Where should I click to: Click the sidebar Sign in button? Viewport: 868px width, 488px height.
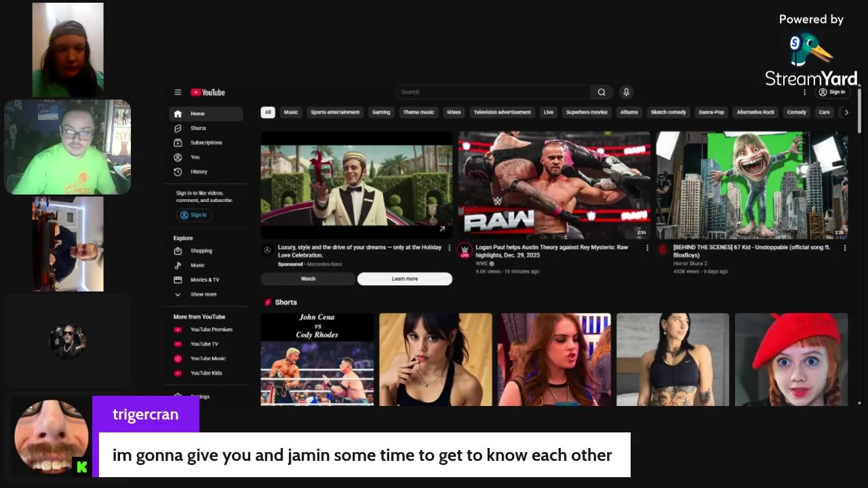[194, 215]
